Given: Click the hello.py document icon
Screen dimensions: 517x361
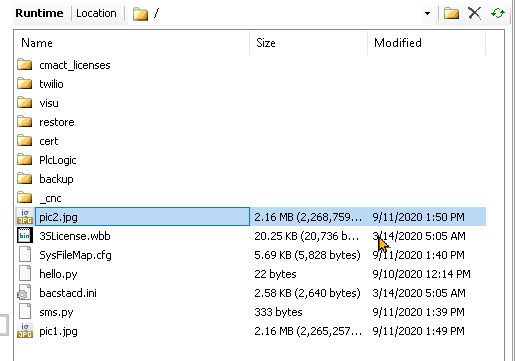Looking at the screenshot, I should [x=25, y=273].
